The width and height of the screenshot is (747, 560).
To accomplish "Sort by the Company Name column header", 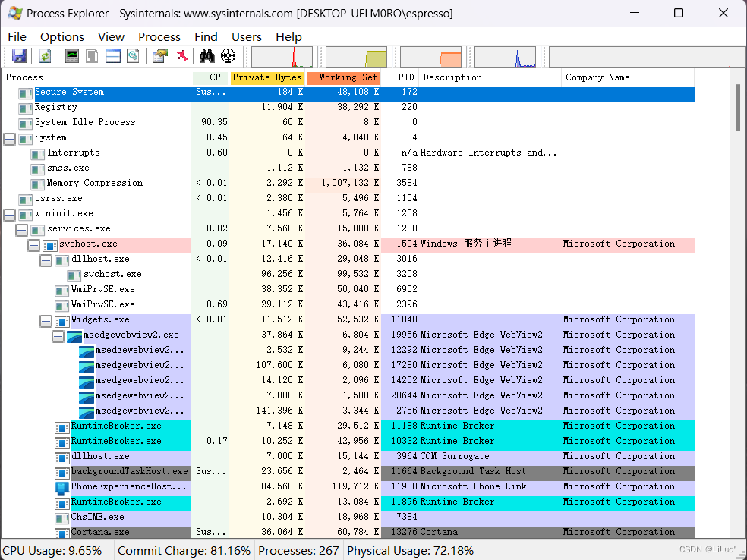I will (629, 77).
